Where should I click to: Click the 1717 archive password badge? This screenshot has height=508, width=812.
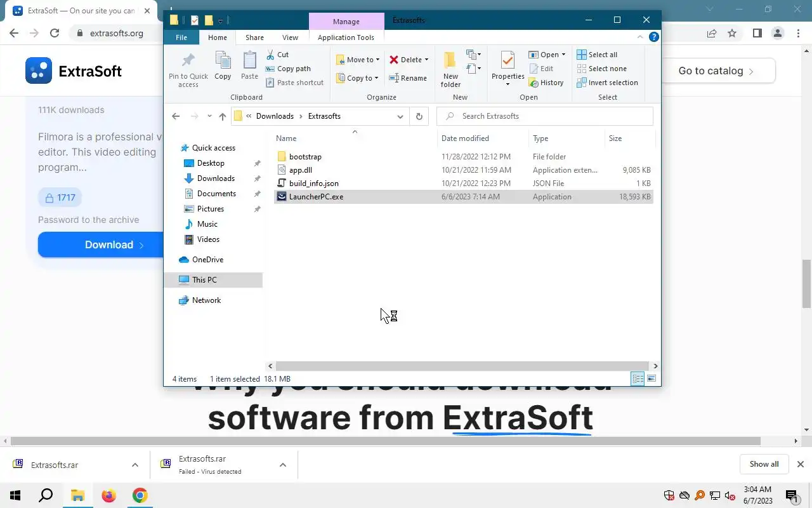point(60,197)
